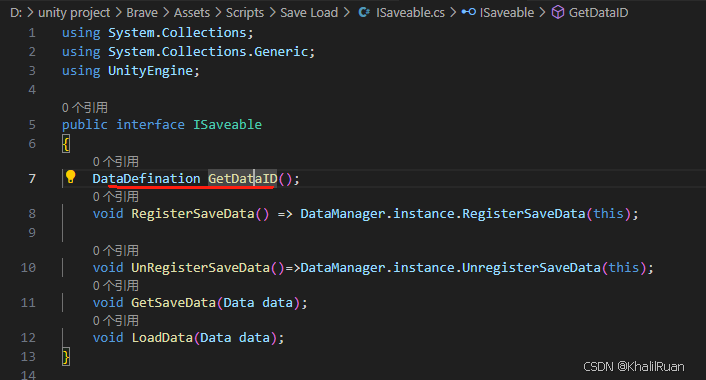
Task: Open the Scripts breadcrumb folder
Action: coord(245,13)
